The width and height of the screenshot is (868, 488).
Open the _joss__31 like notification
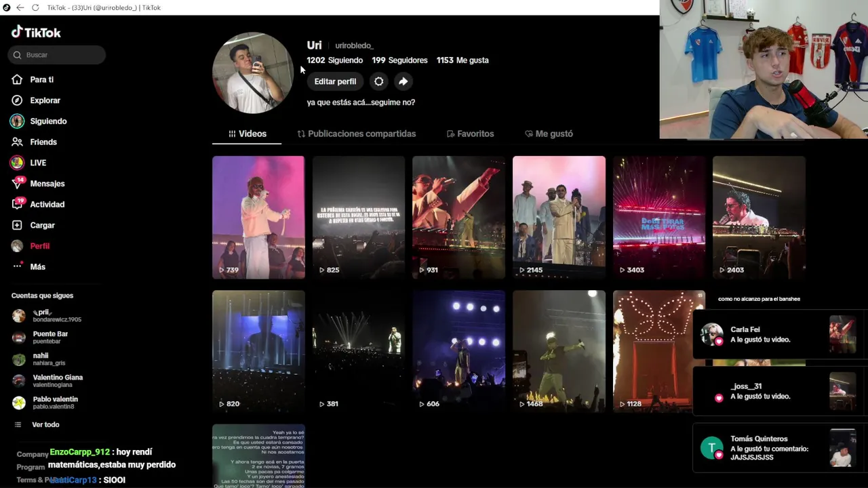click(780, 391)
